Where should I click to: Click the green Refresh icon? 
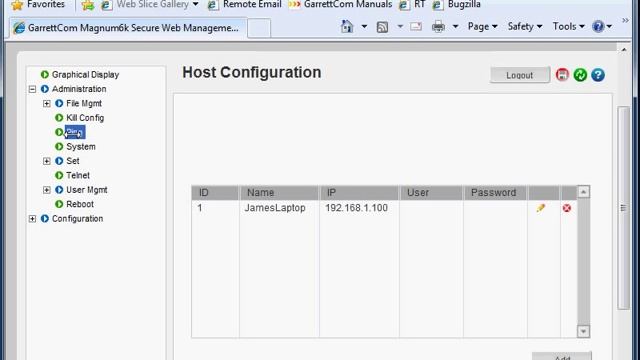580,75
